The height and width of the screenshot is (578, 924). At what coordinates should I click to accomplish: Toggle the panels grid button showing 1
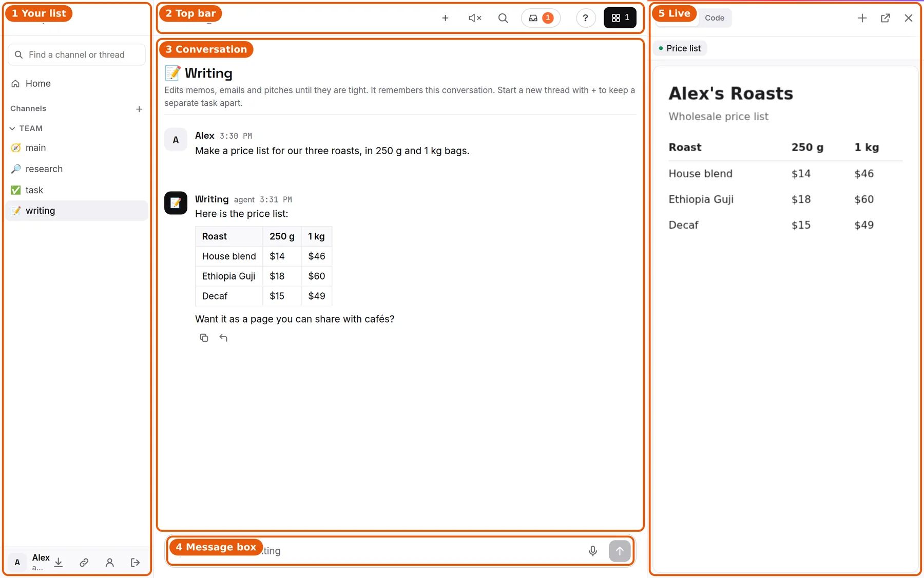(620, 18)
